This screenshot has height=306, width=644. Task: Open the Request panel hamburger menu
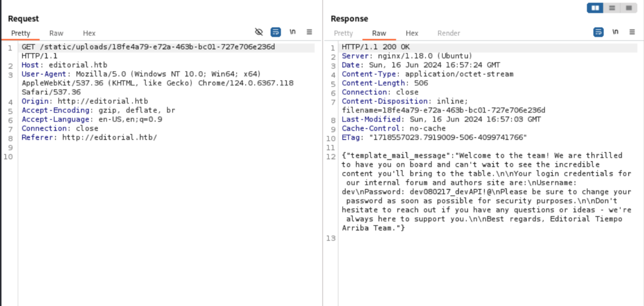(x=309, y=32)
